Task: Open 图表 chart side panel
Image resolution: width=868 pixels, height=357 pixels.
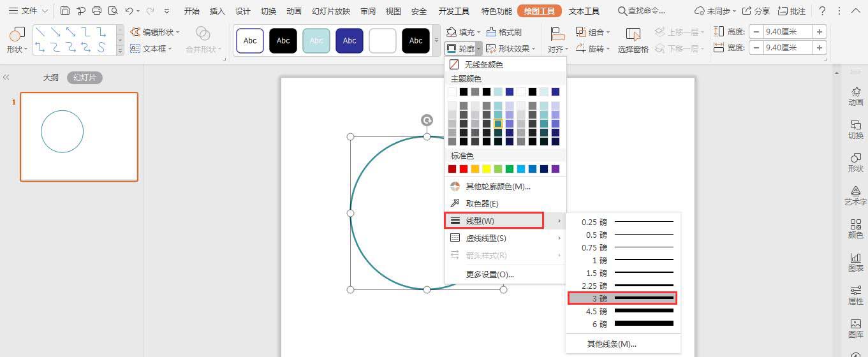Action: click(x=856, y=263)
